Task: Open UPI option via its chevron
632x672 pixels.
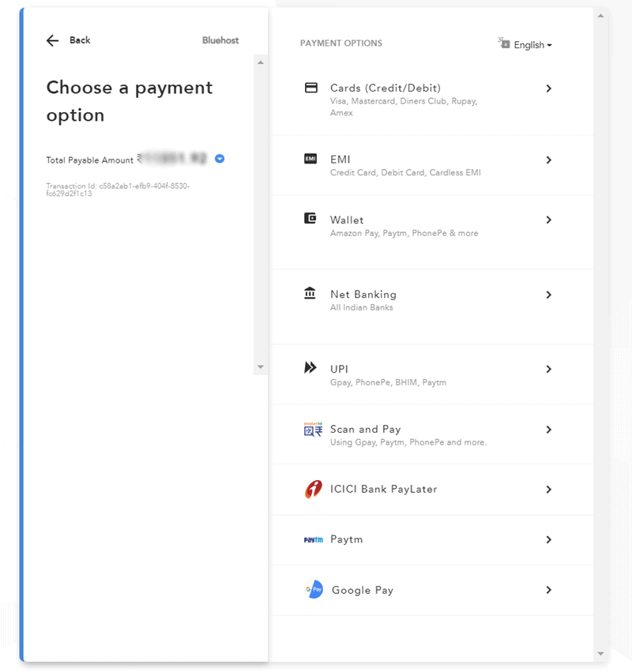Action: tap(549, 369)
